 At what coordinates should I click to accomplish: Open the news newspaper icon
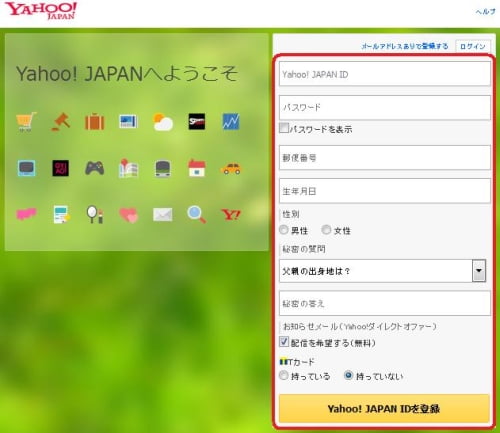128,122
